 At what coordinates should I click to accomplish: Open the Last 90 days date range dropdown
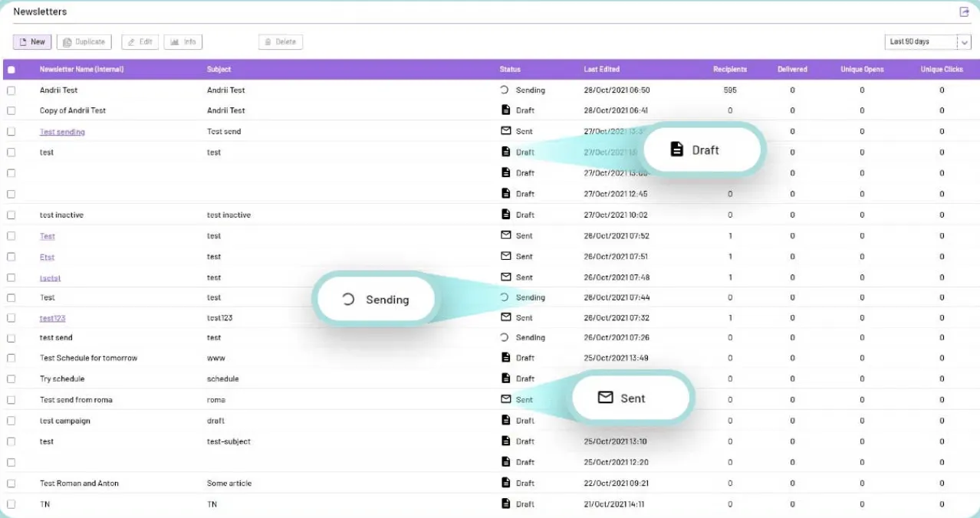pos(927,41)
